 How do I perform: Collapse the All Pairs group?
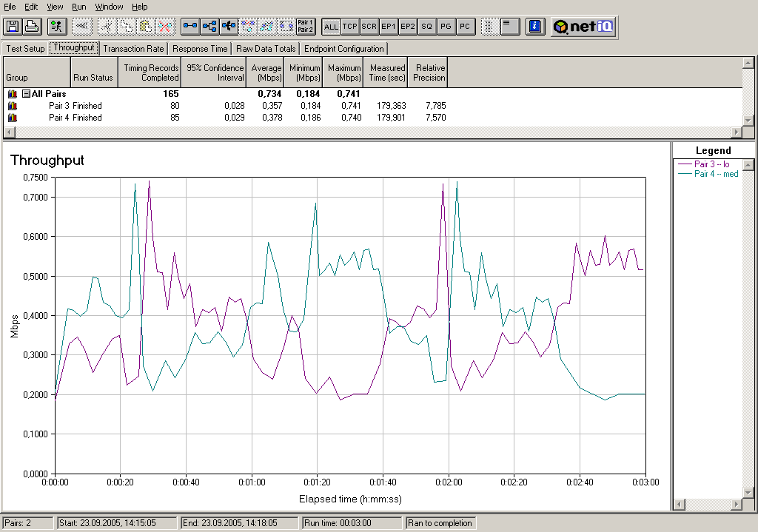tap(26, 94)
